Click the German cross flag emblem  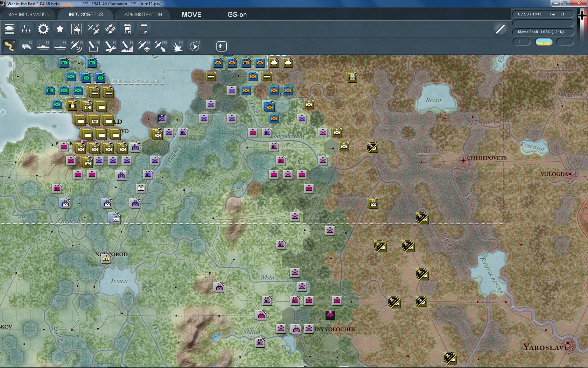(x=582, y=16)
